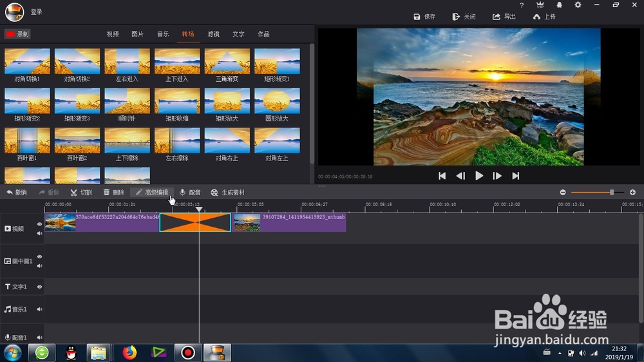Play the preview video
The height and width of the screenshot is (362, 644).
click(479, 176)
